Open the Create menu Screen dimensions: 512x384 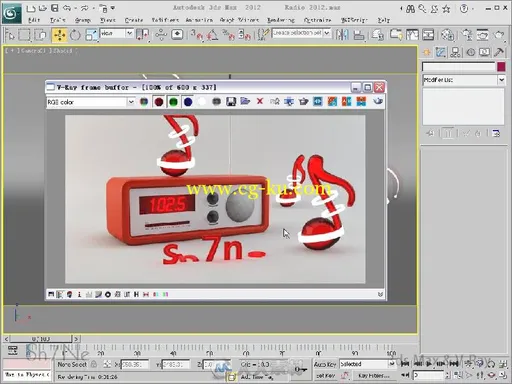[x=134, y=20]
